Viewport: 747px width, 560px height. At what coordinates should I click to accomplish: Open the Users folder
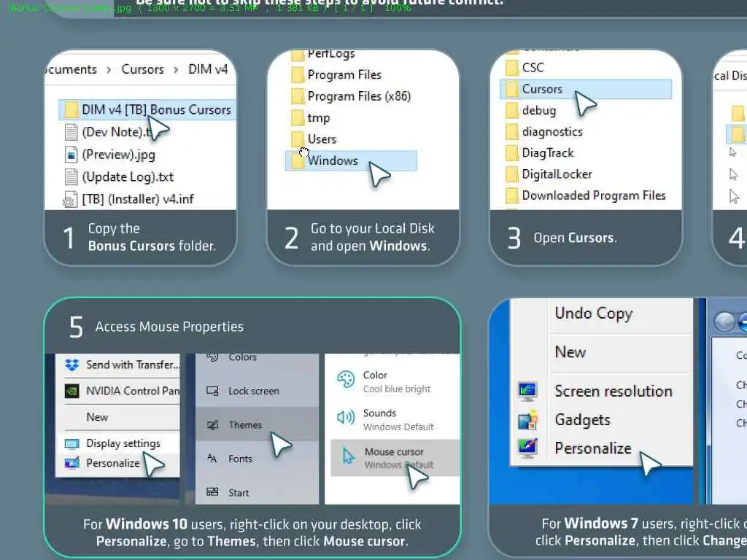tap(314, 139)
